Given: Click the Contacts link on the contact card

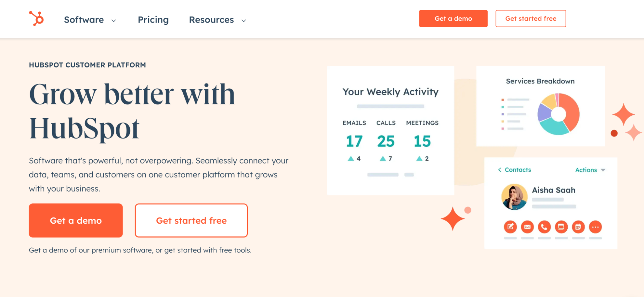Looking at the screenshot, I should pyautogui.click(x=517, y=170).
